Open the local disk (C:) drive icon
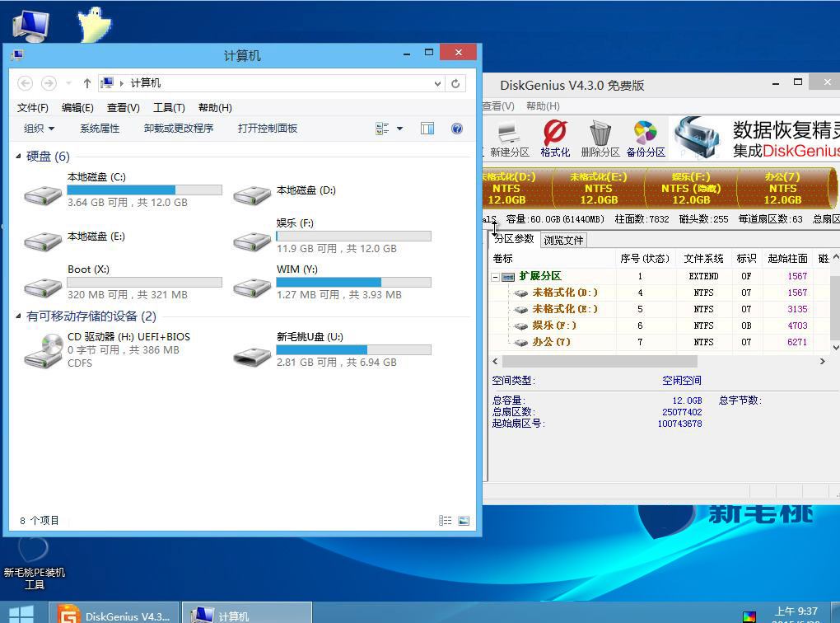The width and height of the screenshot is (840, 623). 43,194
